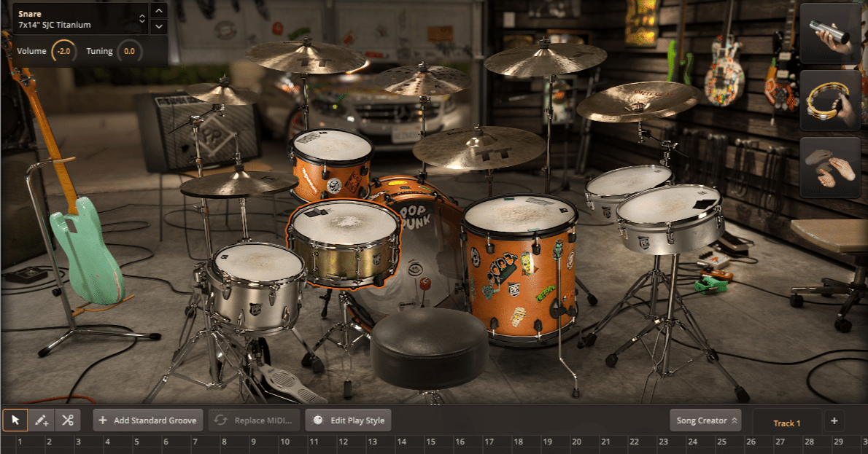This screenshot has height=454, width=868.
Task: Select the small splash cymbal above the hi-hat
Action: 222,93
